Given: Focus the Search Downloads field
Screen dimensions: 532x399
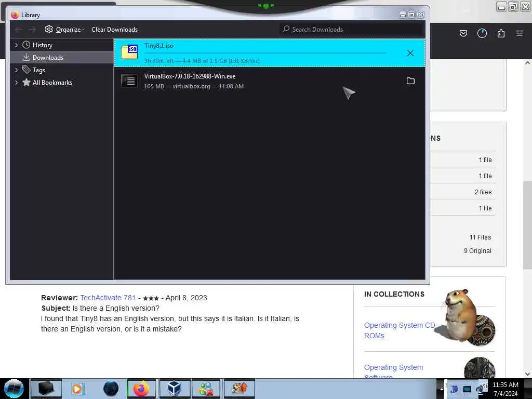Looking at the screenshot, I should coord(352,30).
